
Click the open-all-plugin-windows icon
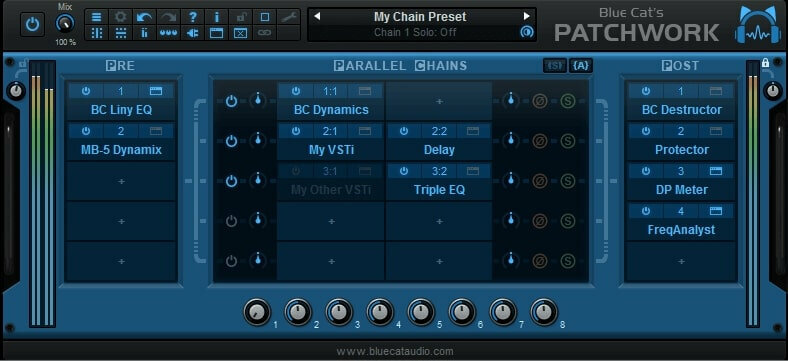tap(217, 33)
